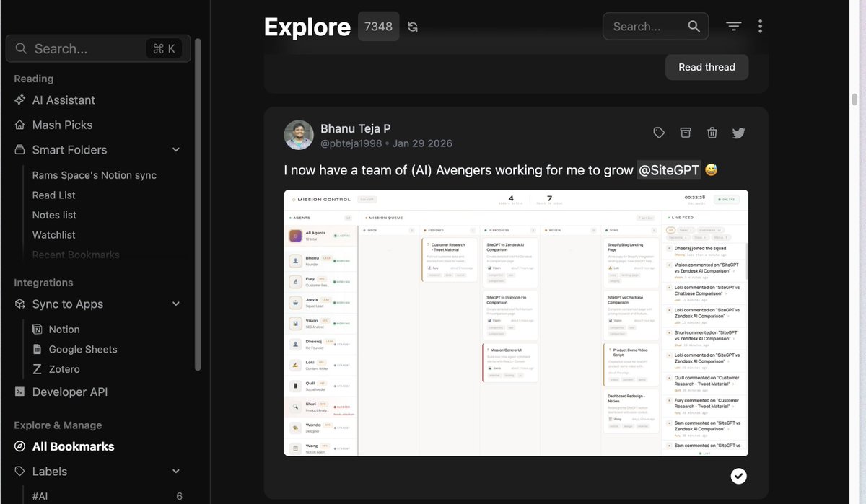Click the Notion logo icon
866x504 pixels.
pos(38,330)
